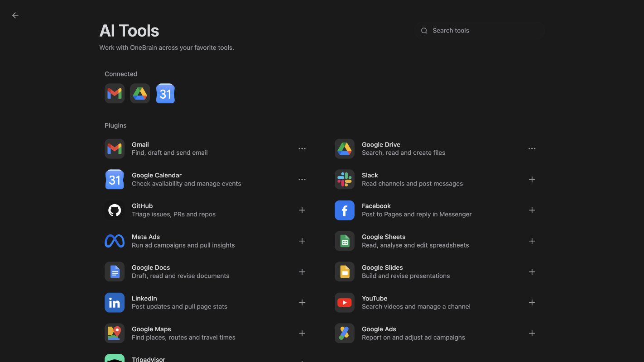Click the YouTube plugin icon
The height and width of the screenshot is (362, 644).
[345, 302]
